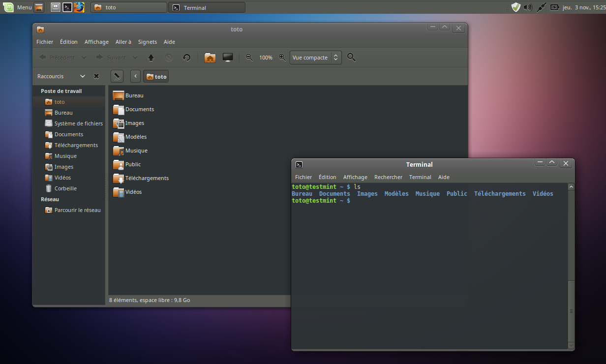606x364 pixels.
Task: Click the Computer icon in toolbar
Action: pos(227,58)
